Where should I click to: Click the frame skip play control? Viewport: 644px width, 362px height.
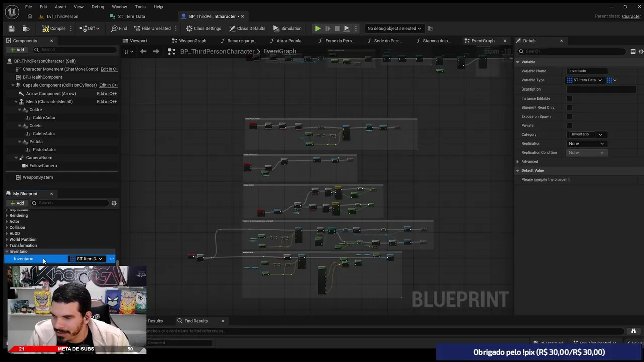pyautogui.click(x=328, y=28)
